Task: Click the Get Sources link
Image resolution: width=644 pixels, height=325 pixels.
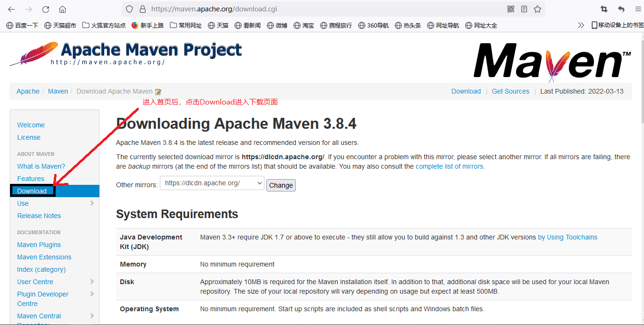Action: (510, 91)
